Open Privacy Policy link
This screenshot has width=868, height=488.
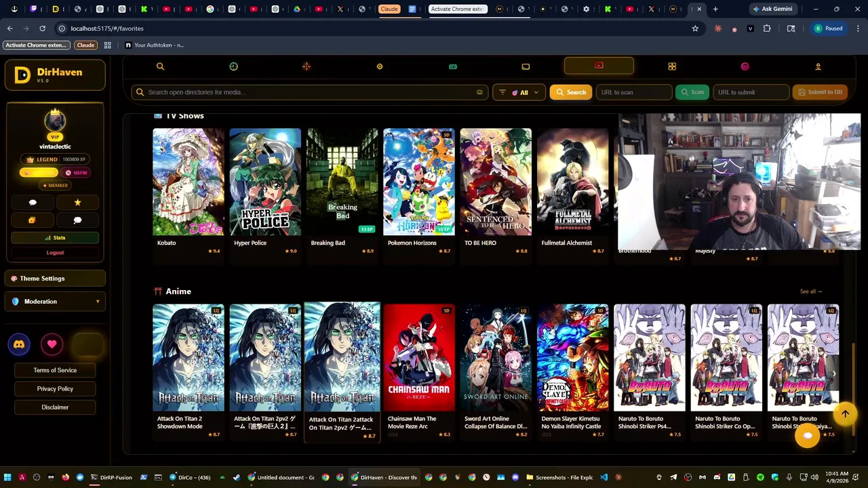pyautogui.click(x=55, y=389)
